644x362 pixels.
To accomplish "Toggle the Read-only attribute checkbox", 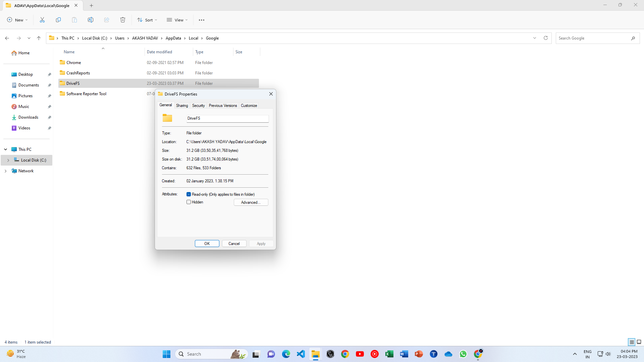I will (x=189, y=194).
